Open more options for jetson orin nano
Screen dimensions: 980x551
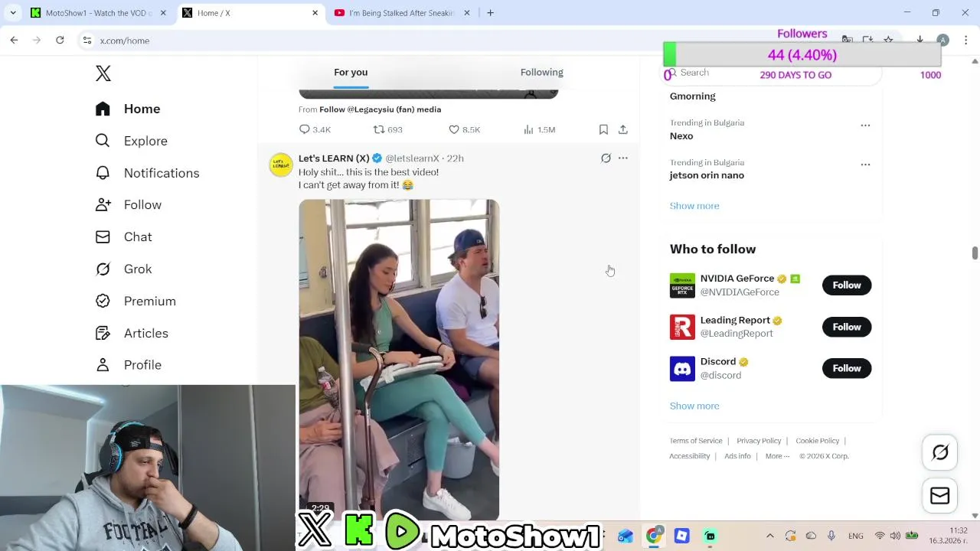tap(865, 165)
